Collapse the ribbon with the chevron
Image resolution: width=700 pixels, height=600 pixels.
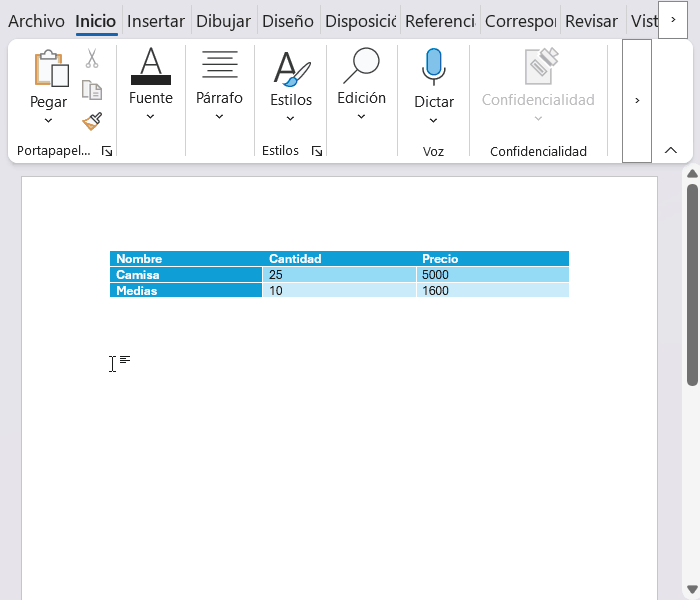tap(671, 150)
